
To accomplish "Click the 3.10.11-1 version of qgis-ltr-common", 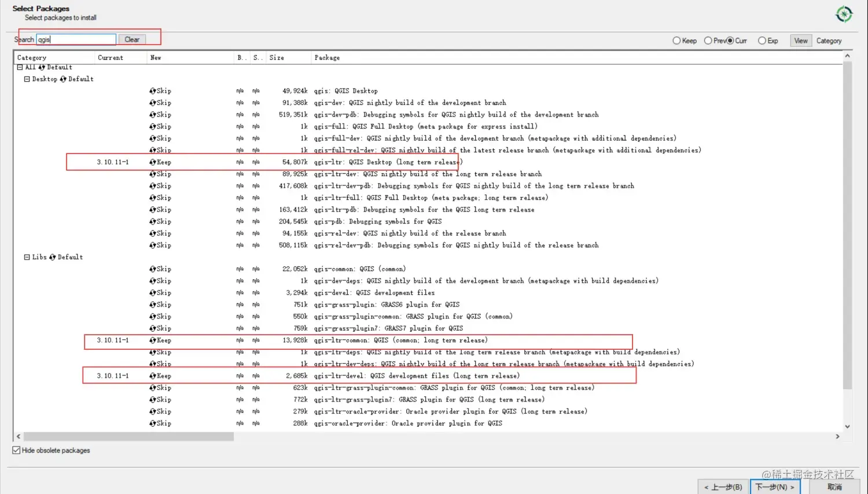I will pyautogui.click(x=113, y=341).
